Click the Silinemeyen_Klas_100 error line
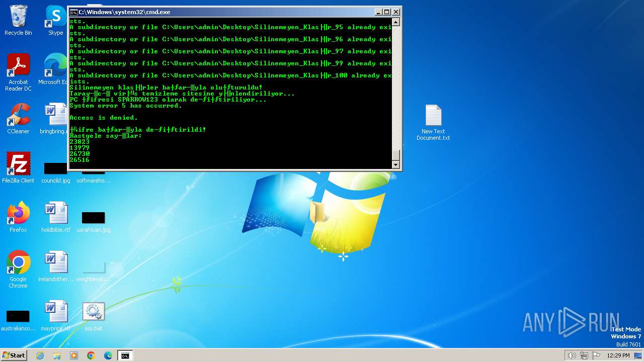644x362 pixels. tap(230, 78)
